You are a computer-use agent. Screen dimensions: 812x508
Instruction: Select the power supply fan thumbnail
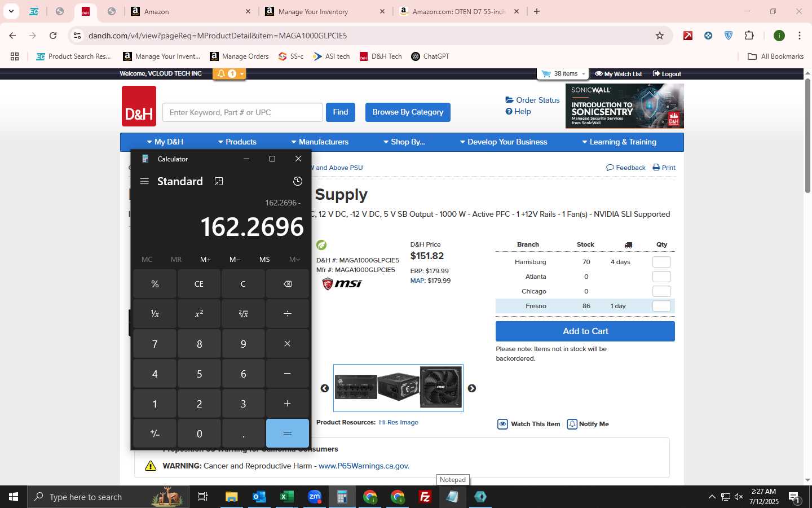(441, 387)
